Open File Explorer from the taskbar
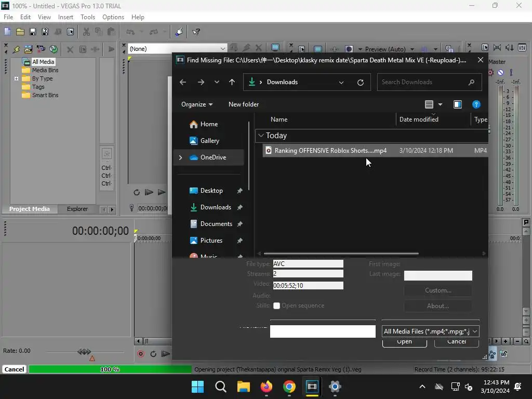 point(243,387)
